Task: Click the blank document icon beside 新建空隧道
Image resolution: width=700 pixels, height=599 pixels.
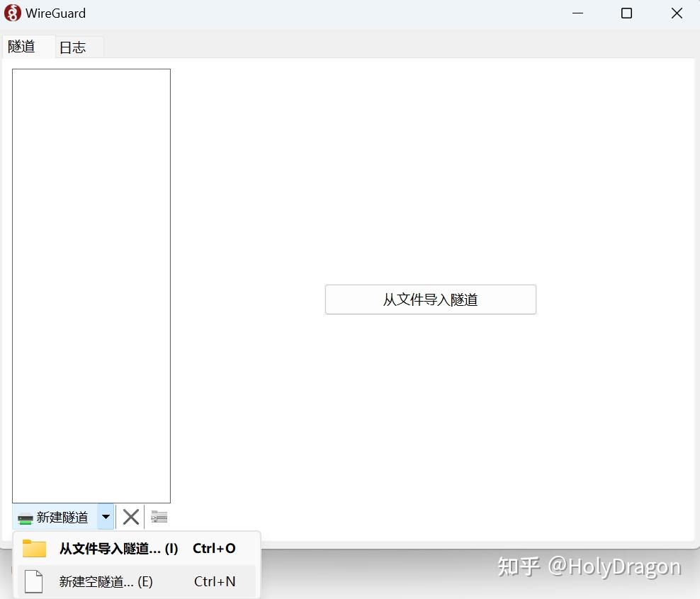Action: [34, 581]
